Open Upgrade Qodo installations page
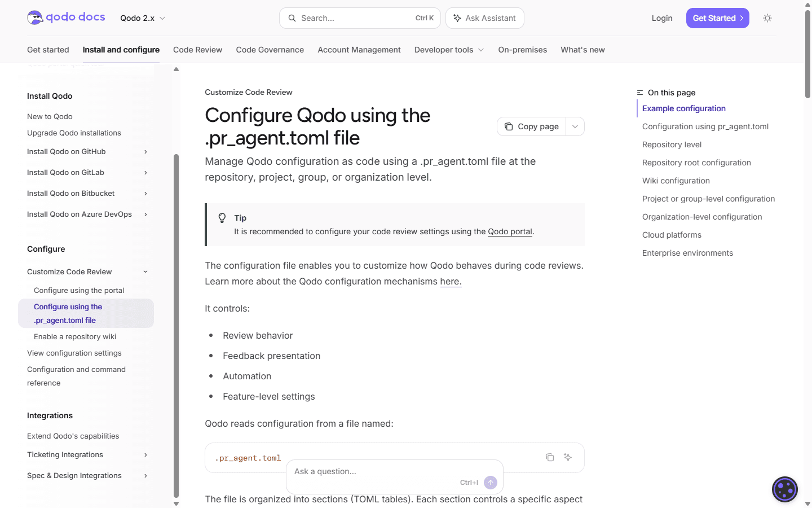The width and height of the screenshot is (812, 508). coord(74,133)
